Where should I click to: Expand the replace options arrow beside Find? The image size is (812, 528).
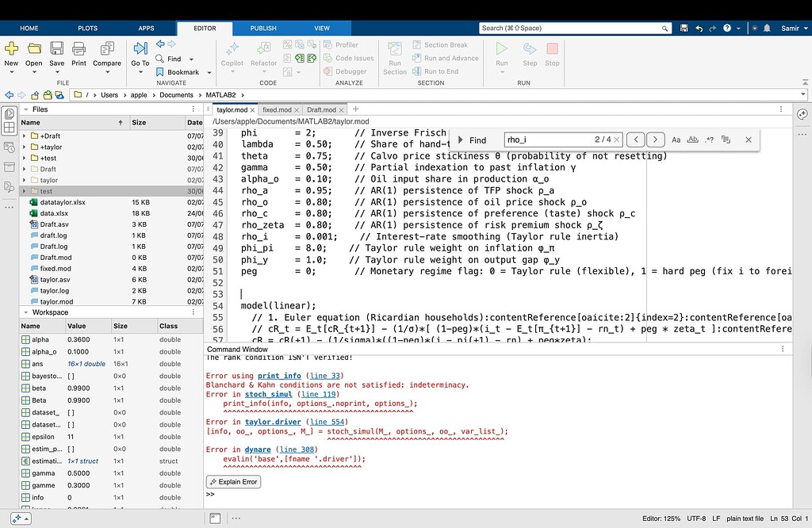(x=461, y=140)
